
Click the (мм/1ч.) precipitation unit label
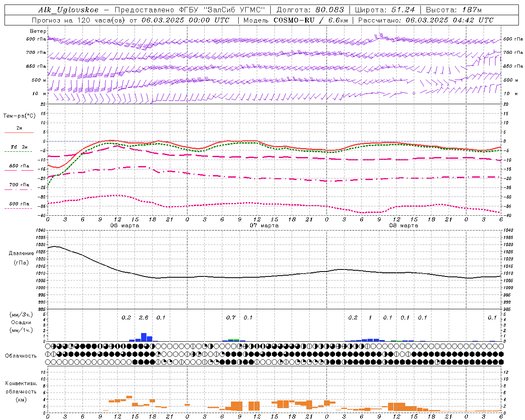21,330
